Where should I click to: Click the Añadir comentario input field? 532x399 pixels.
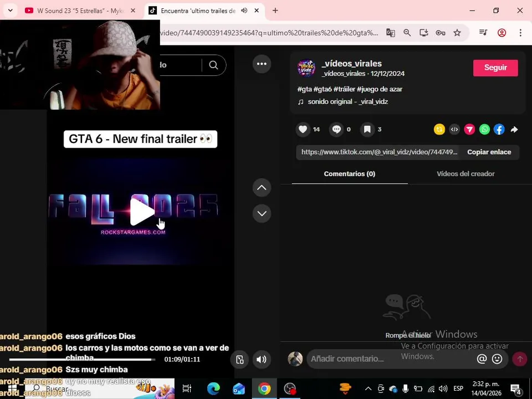coord(390,359)
